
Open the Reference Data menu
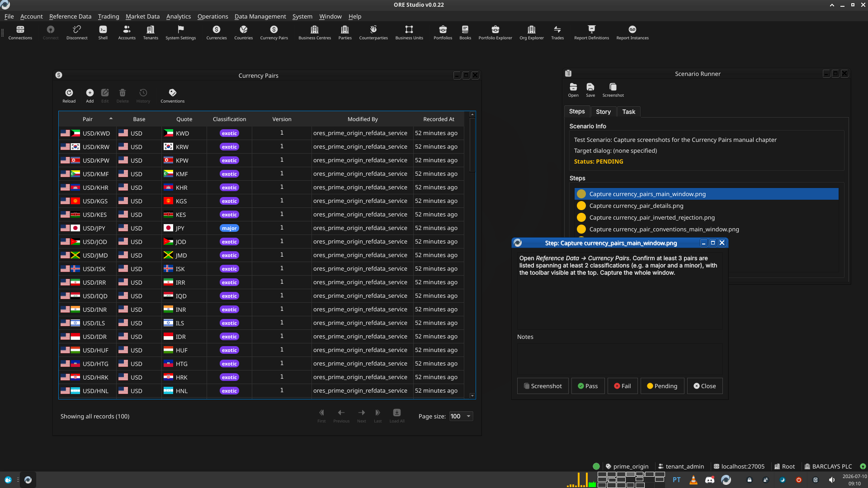click(x=70, y=16)
